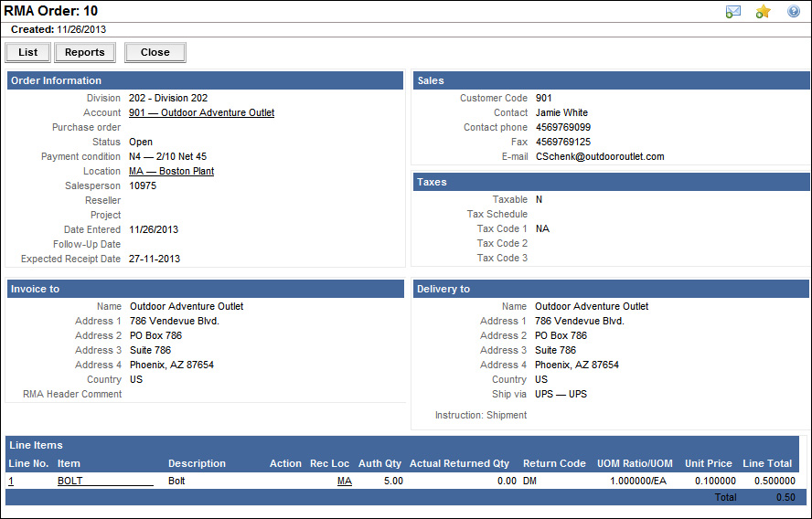The height and width of the screenshot is (519, 812).
Task: Add page to favorites with star icon
Action: [x=763, y=12]
